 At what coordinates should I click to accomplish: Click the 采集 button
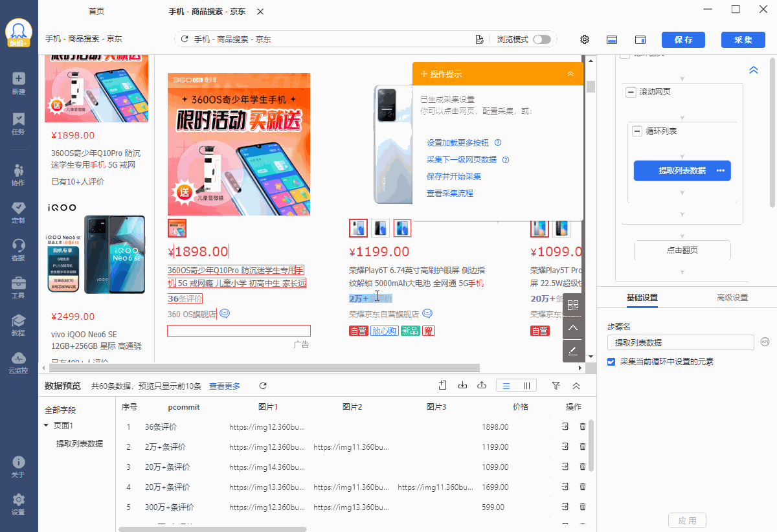pyautogui.click(x=743, y=39)
